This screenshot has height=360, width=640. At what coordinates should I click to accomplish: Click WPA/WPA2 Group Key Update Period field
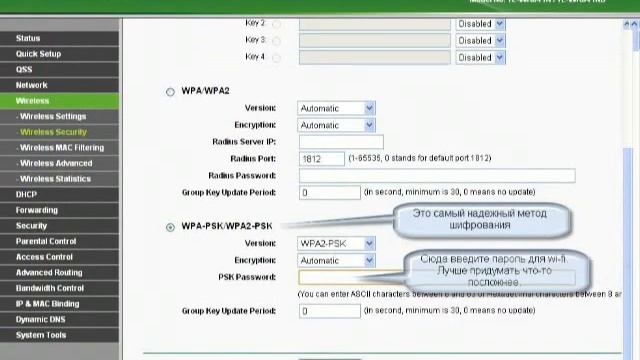(330, 193)
